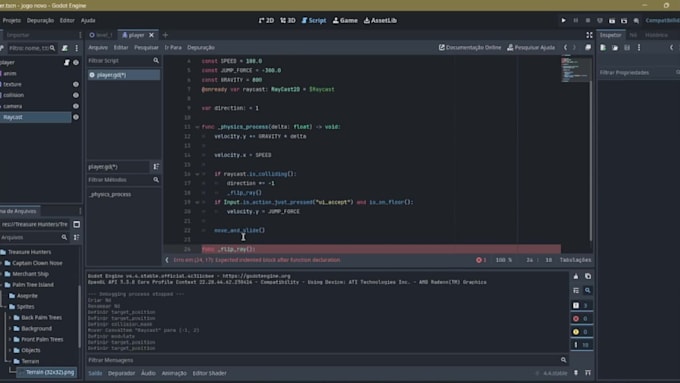Close the player scene tab

pyautogui.click(x=151, y=35)
